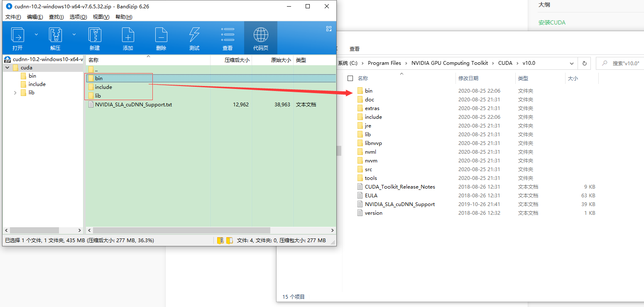Click the file list horizontal scrollbar

[x=181, y=230]
